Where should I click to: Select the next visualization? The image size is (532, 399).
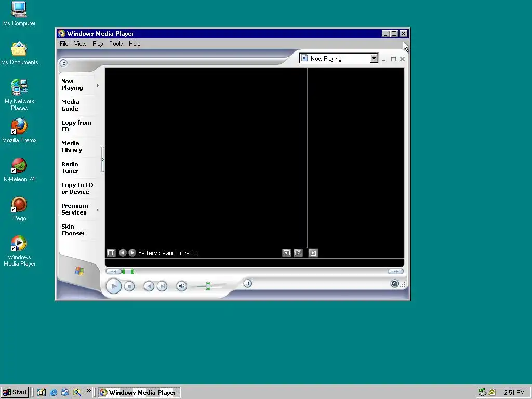coord(132,253)
